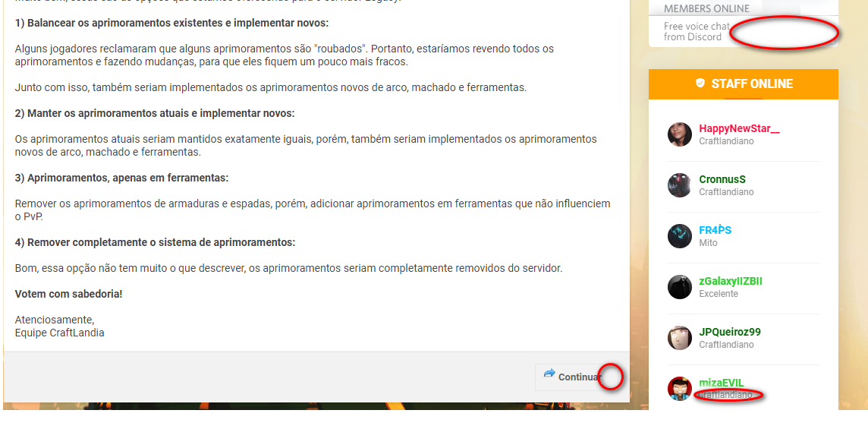Select zGalaxyIIZBII's dark avatar
Viewport: 868px width, 448px height.
pyautogui.click(x=679, y=287)
